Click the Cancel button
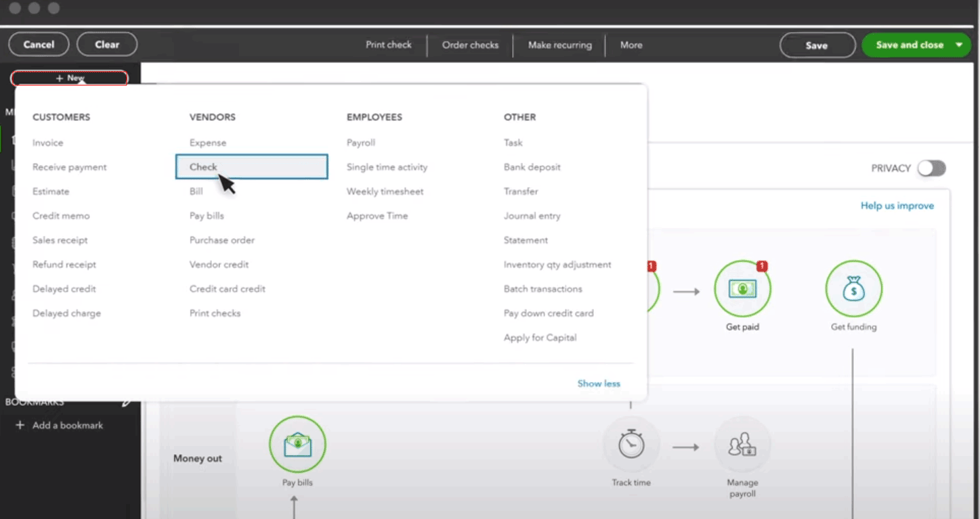 tap(39, 45)
